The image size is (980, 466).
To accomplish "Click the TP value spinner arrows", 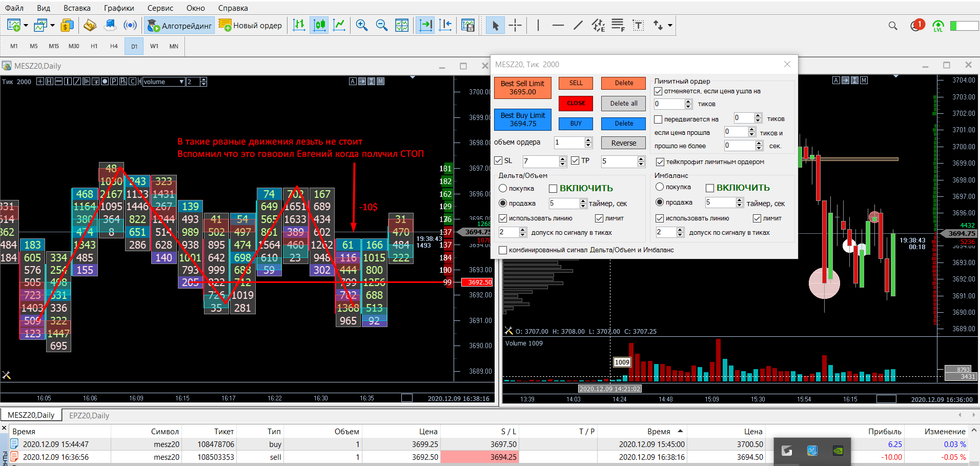I will (x=641, y=161).
